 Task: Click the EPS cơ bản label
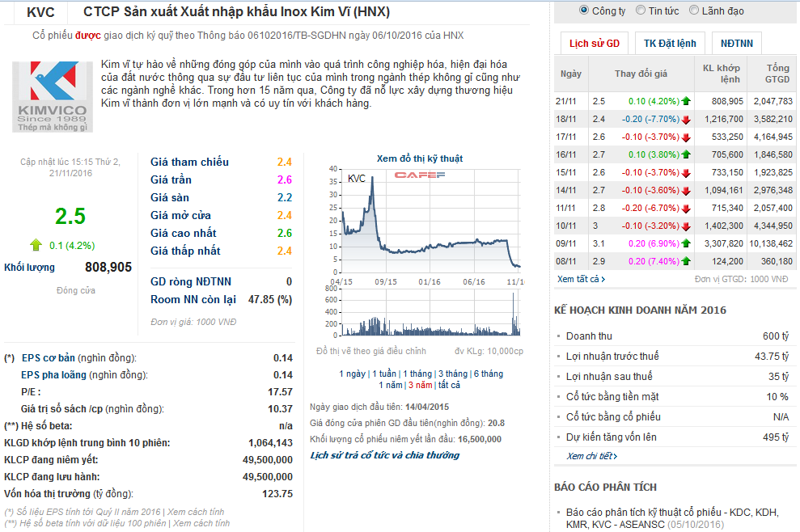click(x=48, y=358)
